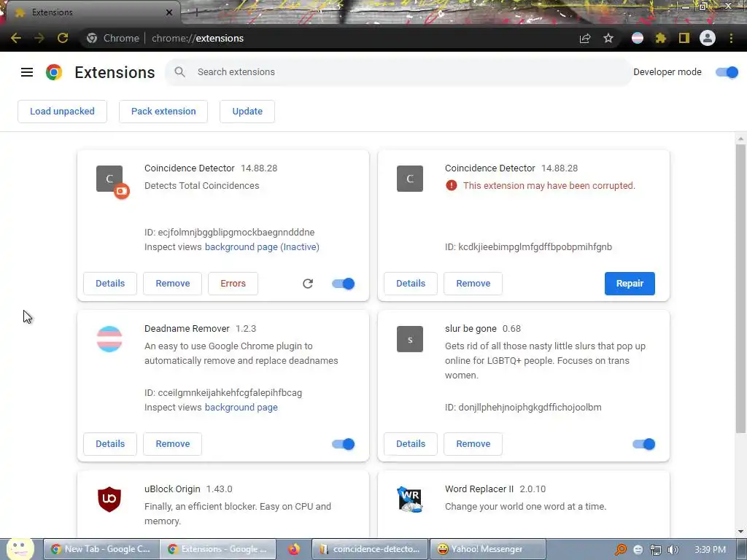Click Pack extension button
This screenshot has width=747, height=560.
pos(163,112)
